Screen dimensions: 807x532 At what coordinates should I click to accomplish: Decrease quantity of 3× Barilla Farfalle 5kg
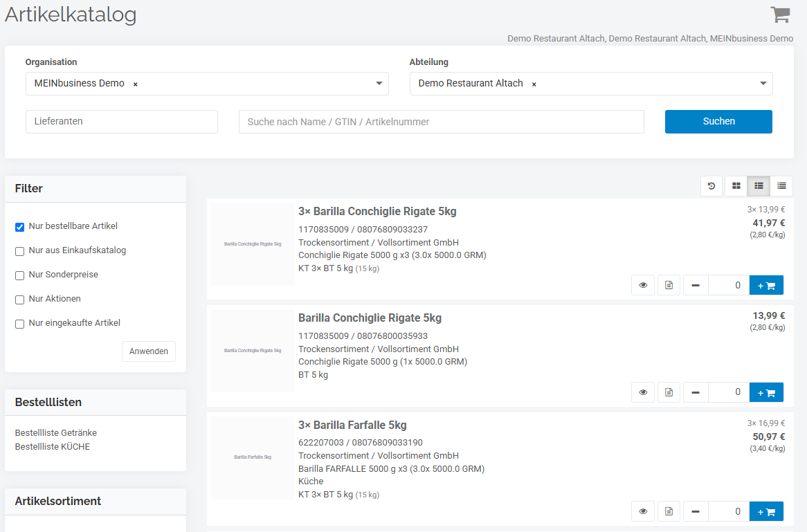point(696,511)
